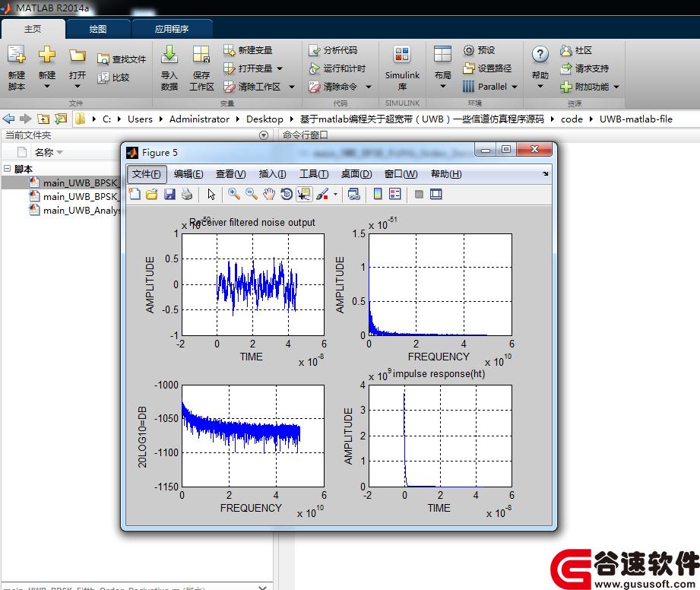
Task: Expand the 打开 dropdown arrow
Action: 78,86
